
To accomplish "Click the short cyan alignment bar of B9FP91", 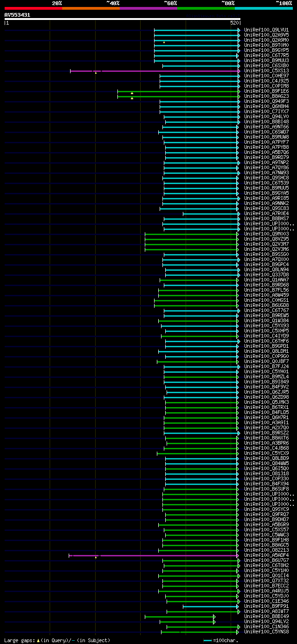I will point(211,606).
